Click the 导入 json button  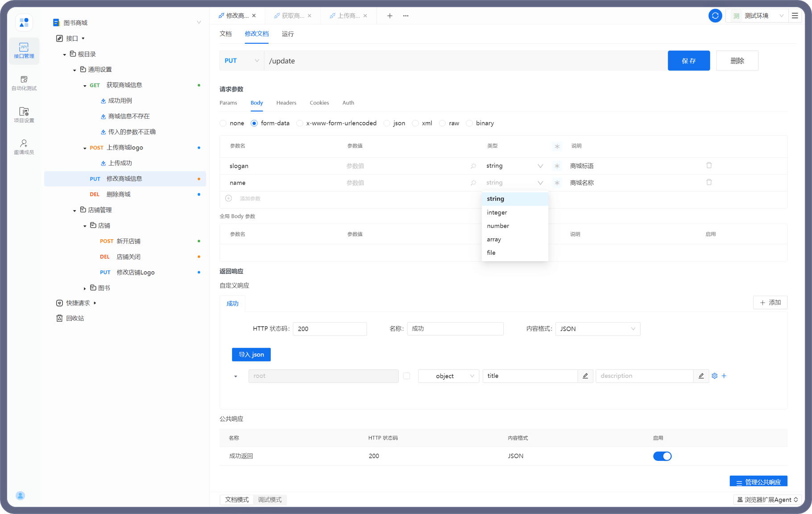click(251, 355)
